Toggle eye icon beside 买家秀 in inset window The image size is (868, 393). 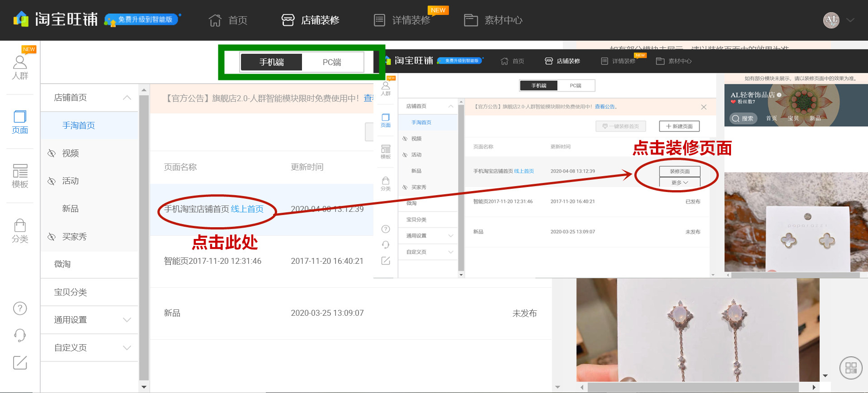click(x=405, y=187)
